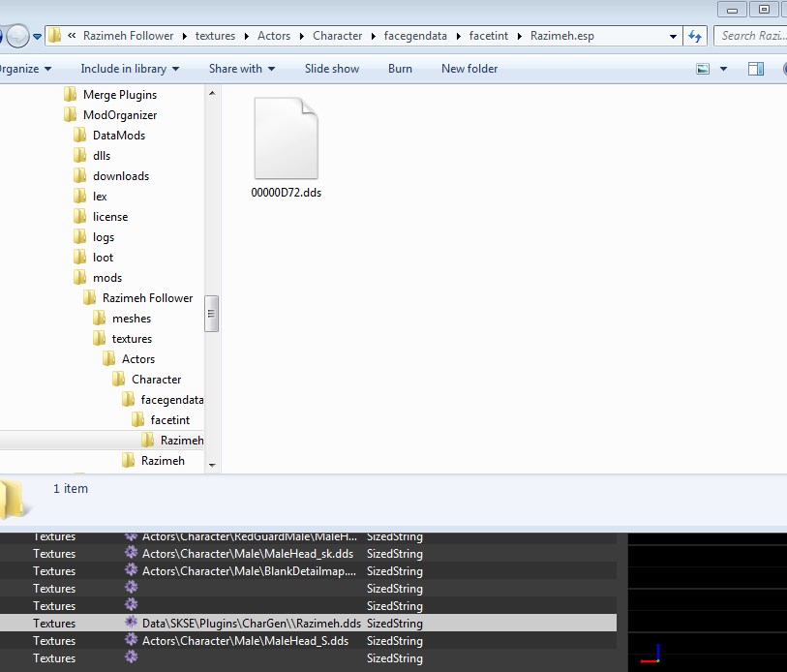Click the refresh icon beside the address bar
The image size is (787, 672).
(696, 35)
